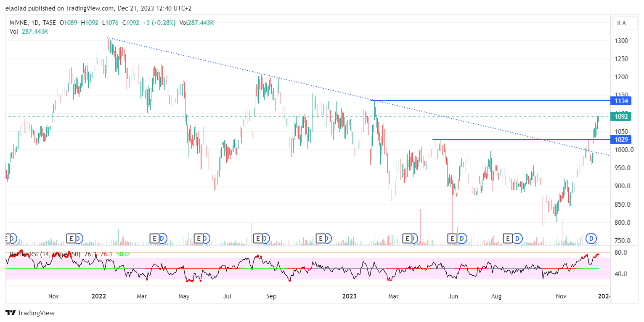Click the green 50.0 RSI legend value
This screenshot has width=644, height=322.
pyautogui.click(x=122, y=254)
